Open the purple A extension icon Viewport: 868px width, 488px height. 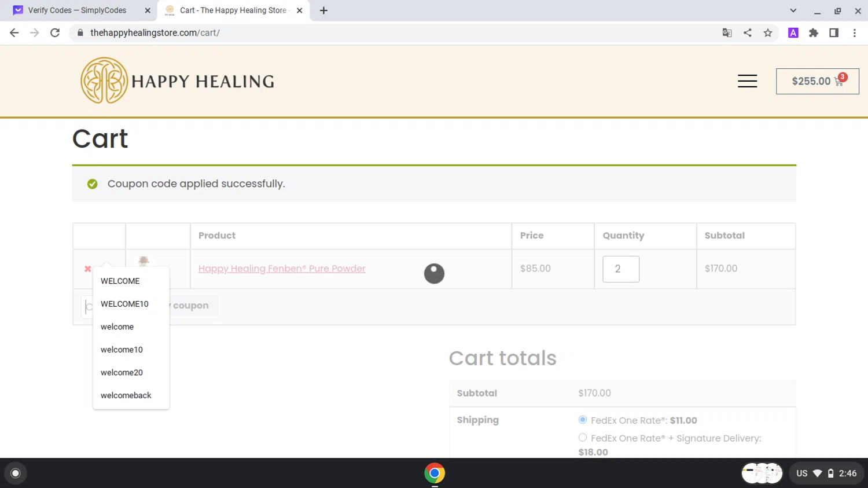point(793,33)
